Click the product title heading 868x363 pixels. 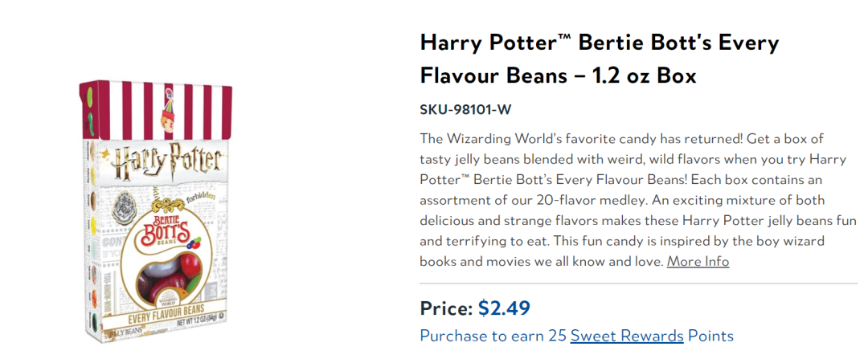[x=600, y=59]
